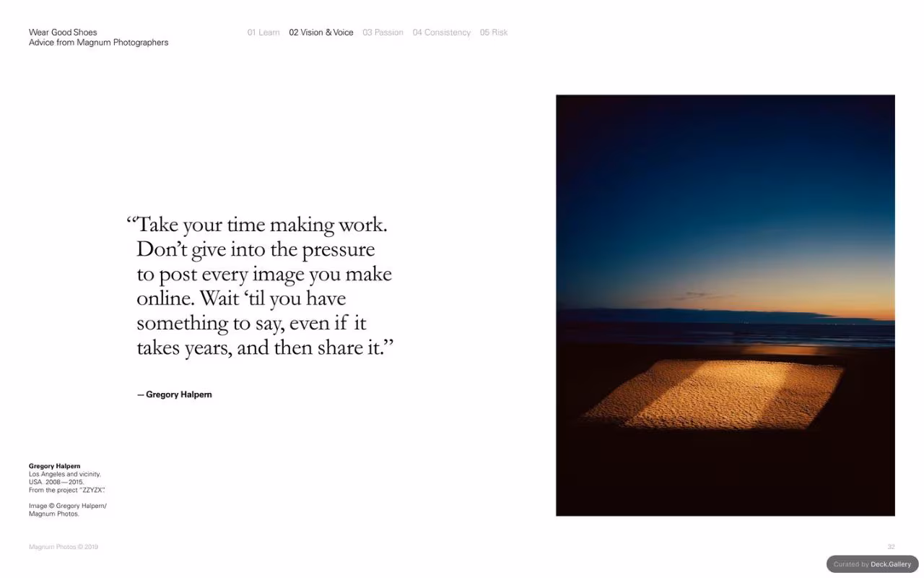Switch to the 04 Consistency section
The width and height of the screenshot is (924, 578).
tap(442, 33)
